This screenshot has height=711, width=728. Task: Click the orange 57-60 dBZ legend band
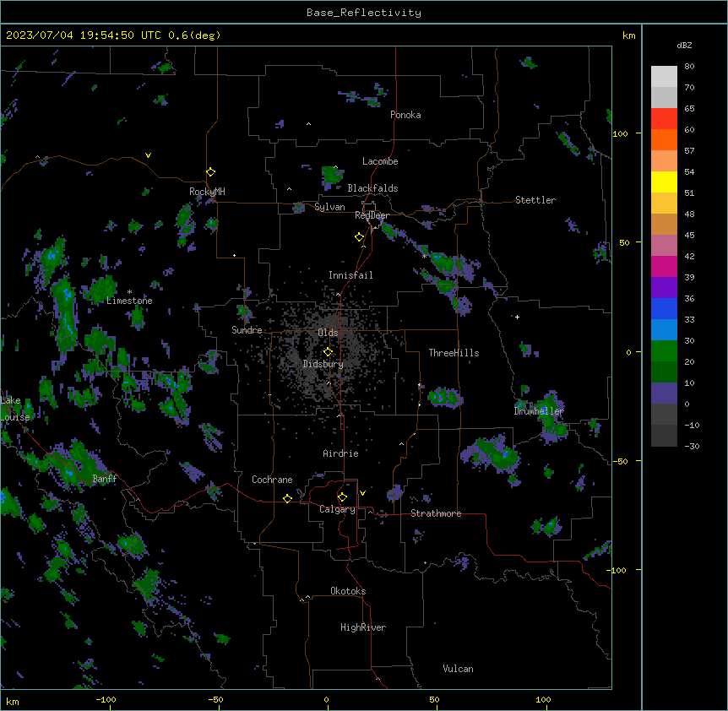664,139
